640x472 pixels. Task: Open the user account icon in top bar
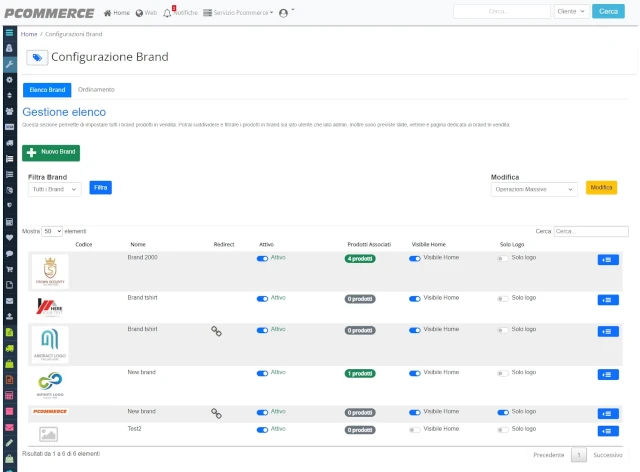(283, 13)
